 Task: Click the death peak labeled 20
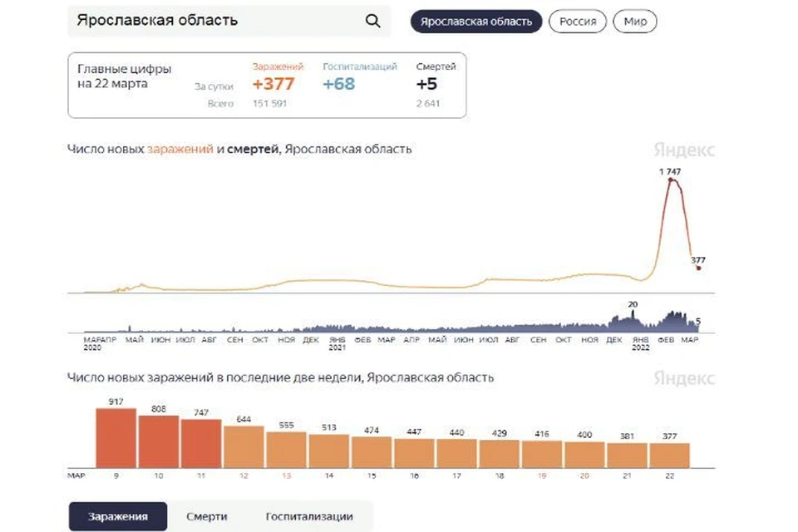[x=633, y=312]
